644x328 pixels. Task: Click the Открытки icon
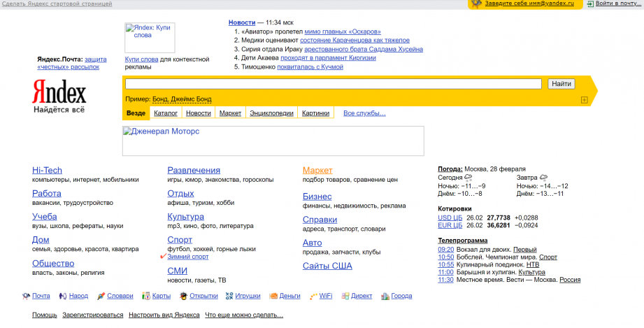(184, 296)
